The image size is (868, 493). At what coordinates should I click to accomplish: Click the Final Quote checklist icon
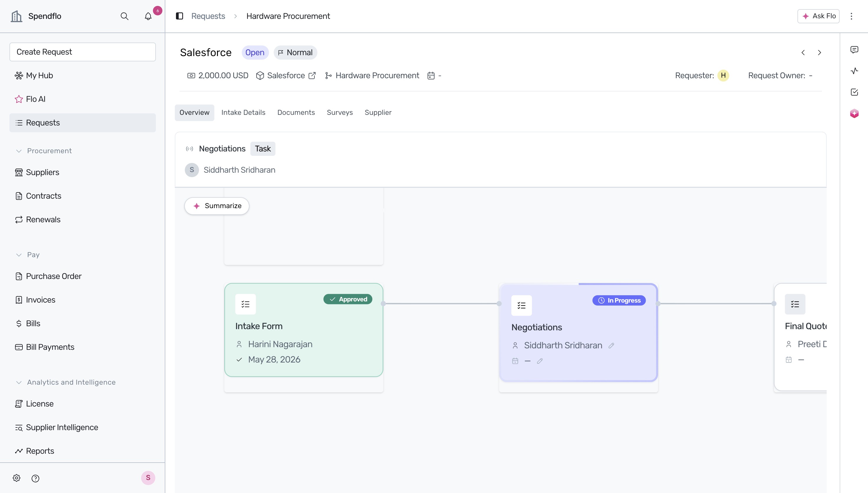[795, 304]
